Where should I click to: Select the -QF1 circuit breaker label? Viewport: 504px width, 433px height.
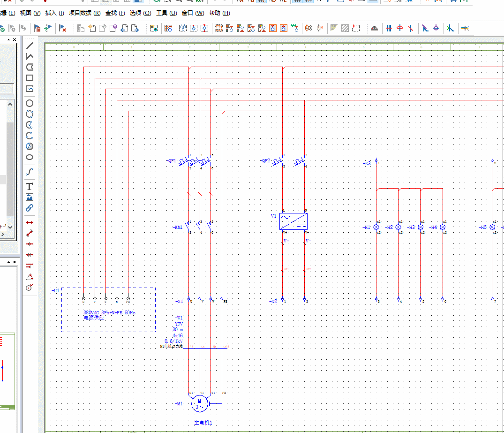[x=171, y=160]
